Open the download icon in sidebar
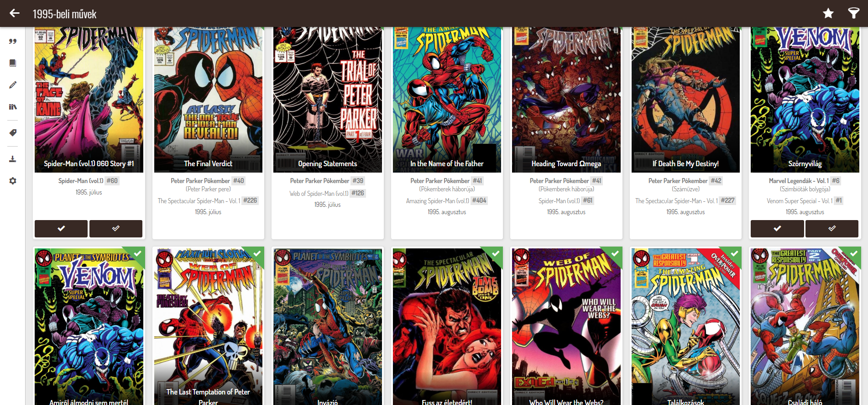The height and width of the screenshot is (405, 868). click(x=13, y=159)
